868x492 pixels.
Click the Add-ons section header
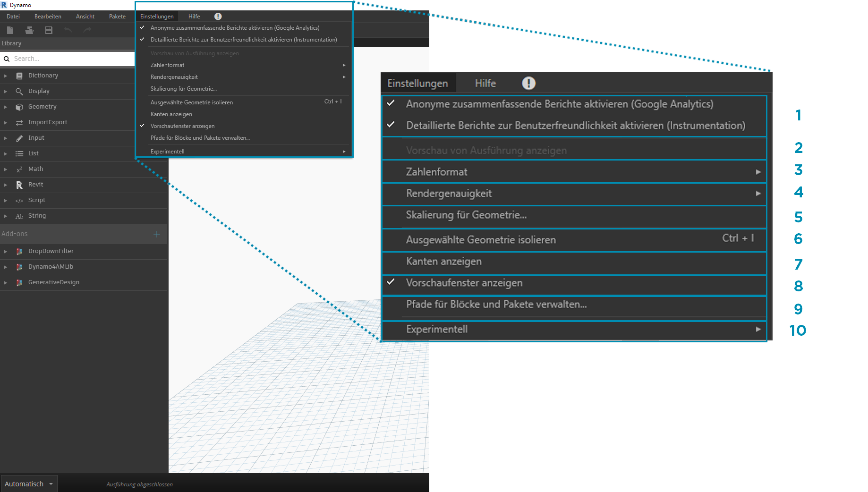pos(84,234)
